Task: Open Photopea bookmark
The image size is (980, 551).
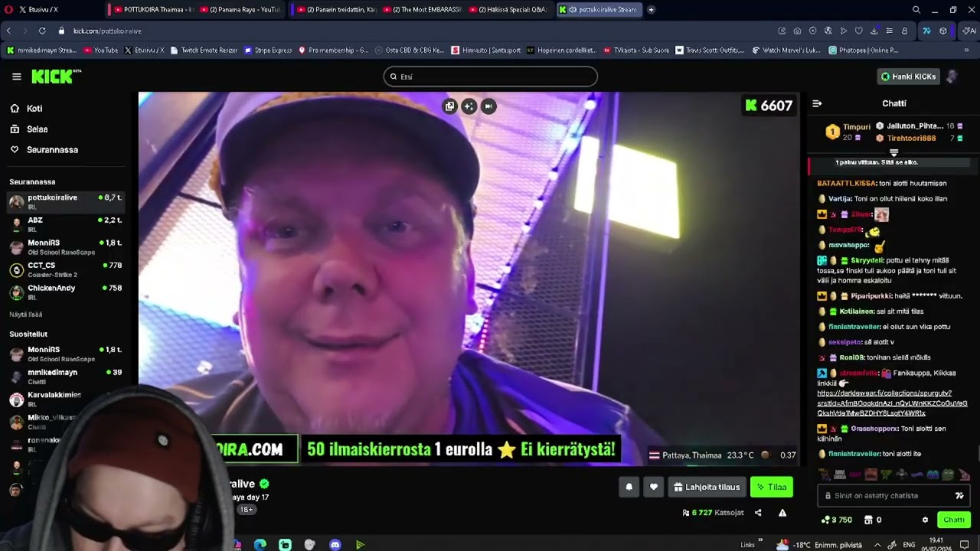Action: 863,50
